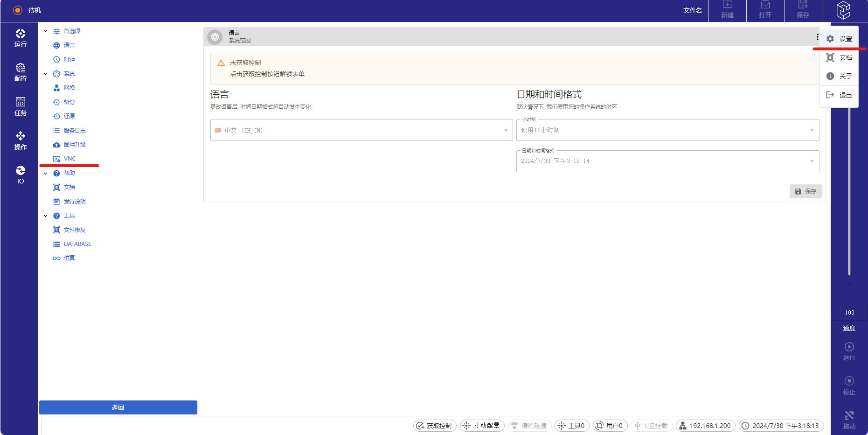
Task: Open the 配置 (Configuration) sidebar icon
Action: [20, 72]
